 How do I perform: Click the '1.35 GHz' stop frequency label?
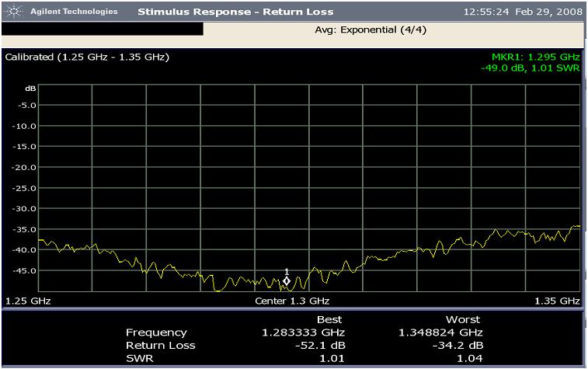[x=557, y=301]
